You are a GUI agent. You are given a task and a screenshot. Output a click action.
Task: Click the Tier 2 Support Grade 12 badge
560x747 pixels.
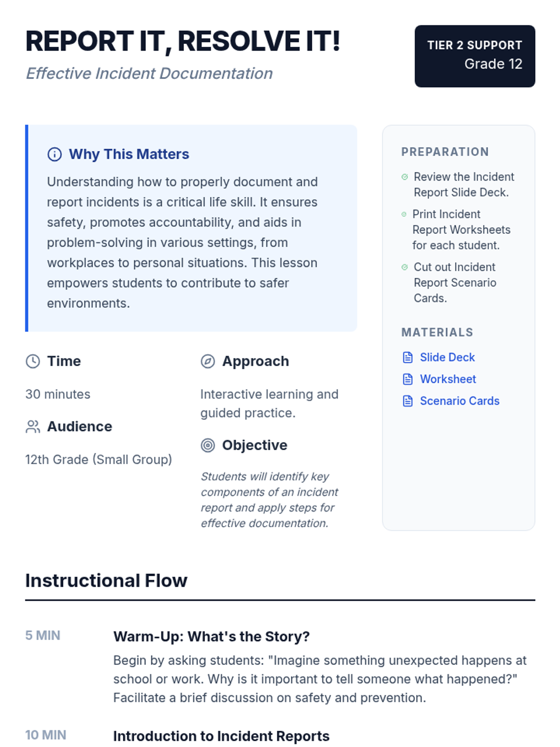(475, 56)
